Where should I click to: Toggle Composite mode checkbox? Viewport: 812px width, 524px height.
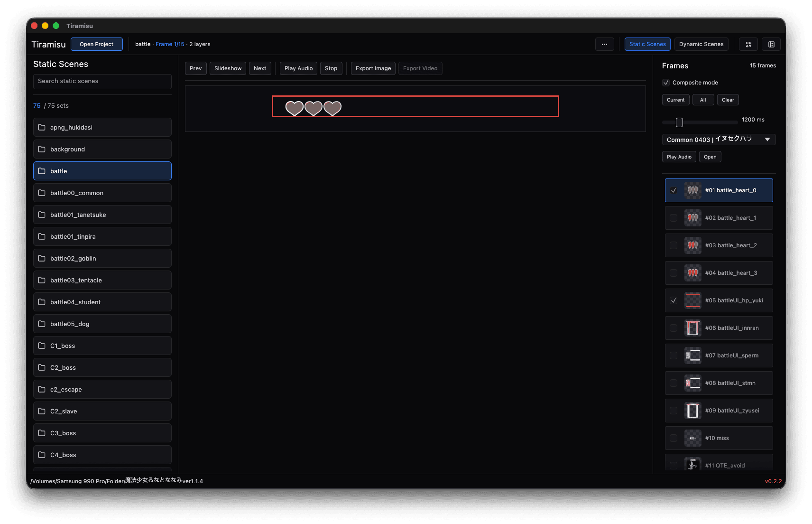[666, 83]
